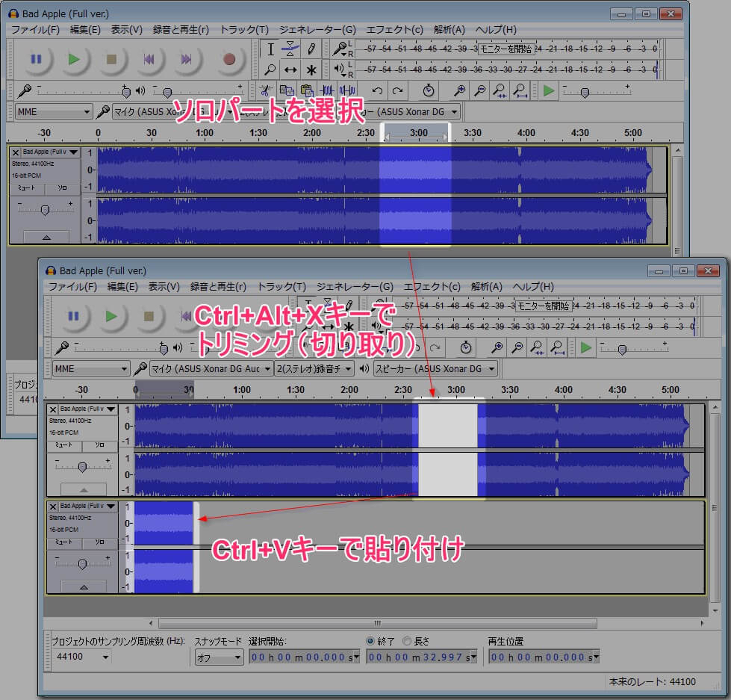731x700 pixels.
Task: Click Play button in front Audacity window
Action: point(111,316)
